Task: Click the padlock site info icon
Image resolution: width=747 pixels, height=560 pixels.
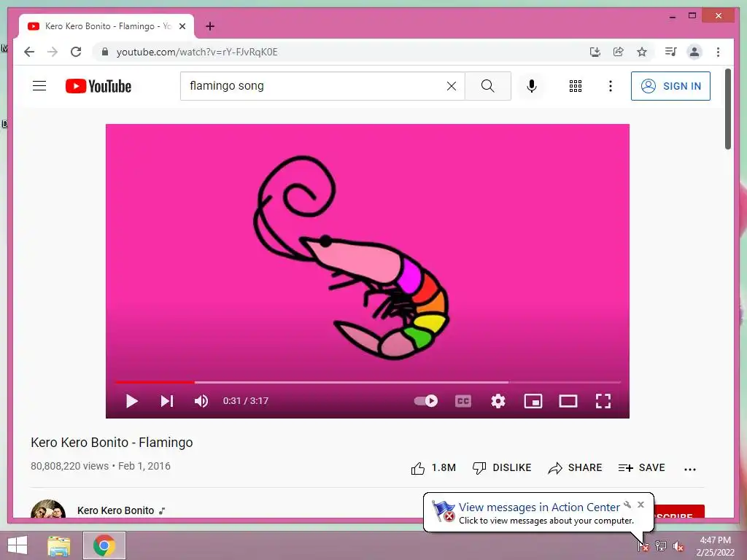Action: 105,52
